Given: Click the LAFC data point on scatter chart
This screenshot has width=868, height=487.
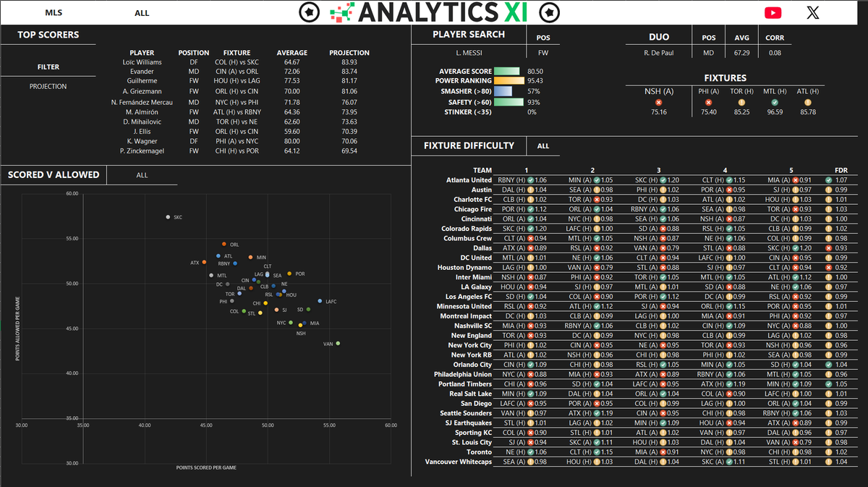Looking at the screenshot, I should 320,301.
